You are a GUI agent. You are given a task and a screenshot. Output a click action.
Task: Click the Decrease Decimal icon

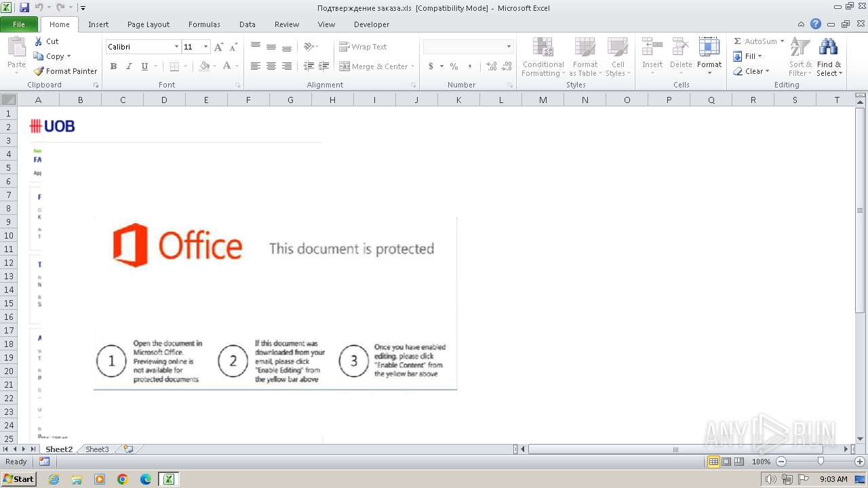tap(507, 66)
